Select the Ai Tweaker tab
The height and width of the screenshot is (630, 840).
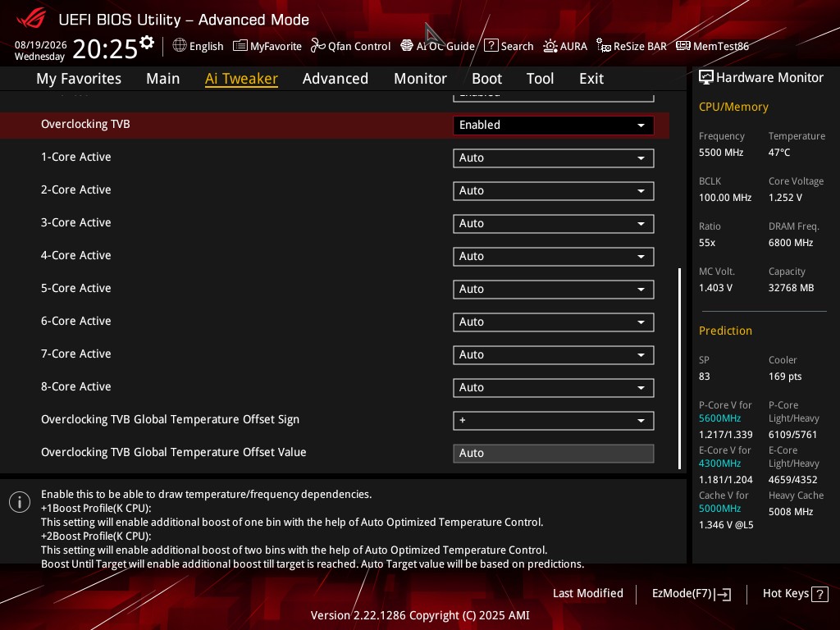(241, 79)
